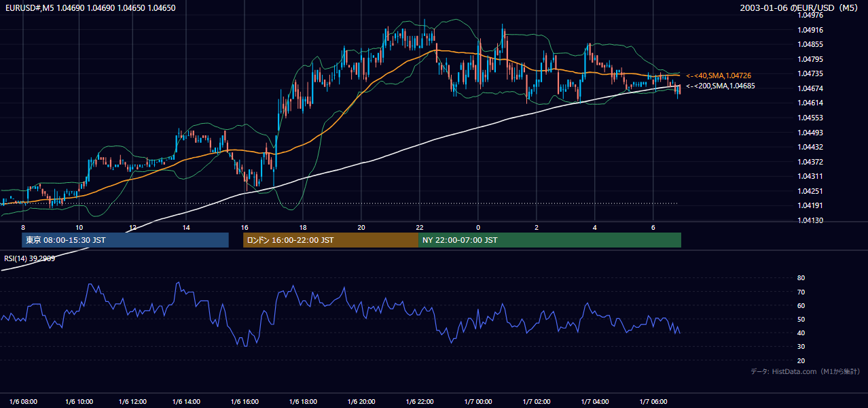The height and width of the screenshot is (408, 868).
Task: Click price level 1.04916 on the axis
Action: point(811,30)
